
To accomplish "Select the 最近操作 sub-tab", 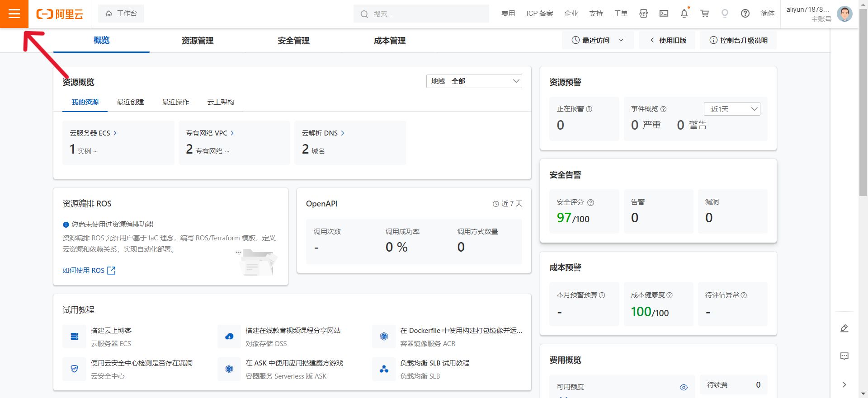I will point(175,102).
